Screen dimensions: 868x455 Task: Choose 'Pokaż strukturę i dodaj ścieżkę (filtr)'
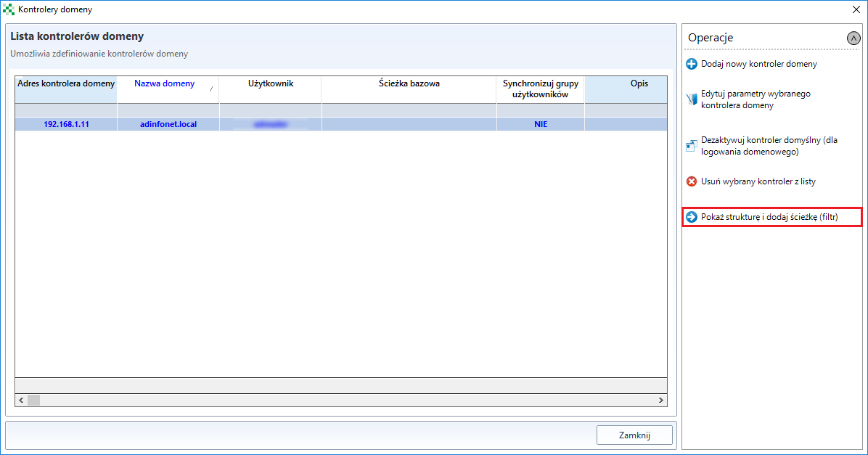click(769, 217)
